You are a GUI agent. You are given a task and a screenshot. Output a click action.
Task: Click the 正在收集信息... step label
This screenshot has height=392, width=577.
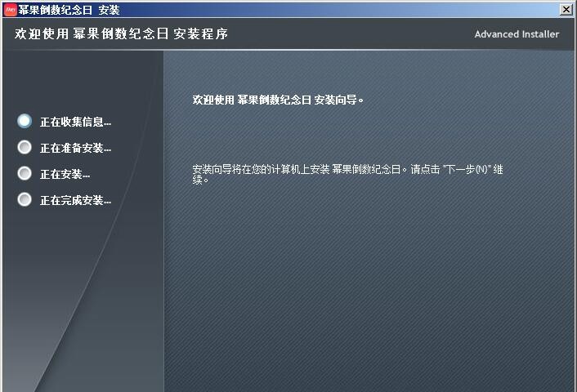(x=75, y=122)
